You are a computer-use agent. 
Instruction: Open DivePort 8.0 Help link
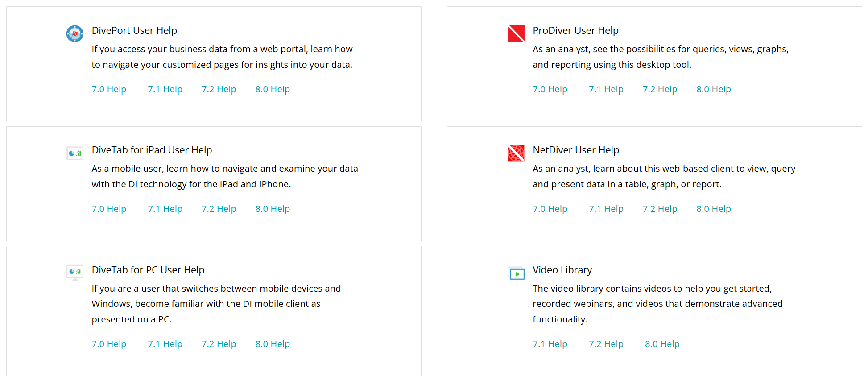(x=272, y=89)
